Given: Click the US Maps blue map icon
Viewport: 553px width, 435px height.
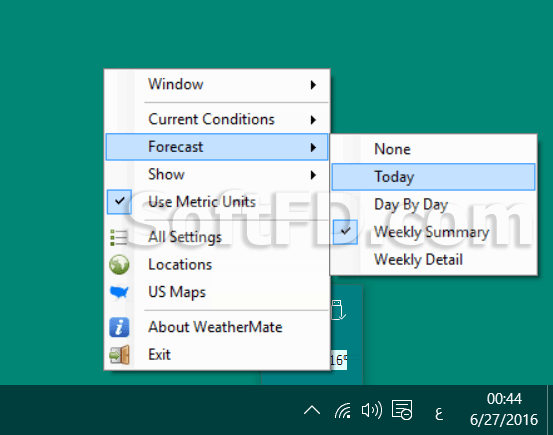Looking at the screenshot, I should 119,292.
